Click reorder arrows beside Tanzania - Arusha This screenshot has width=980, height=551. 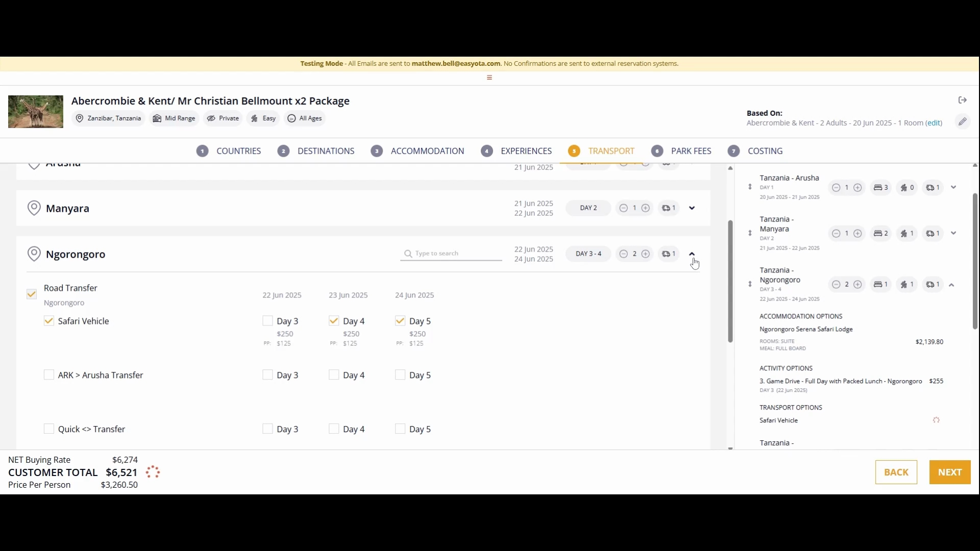[750, 187]
